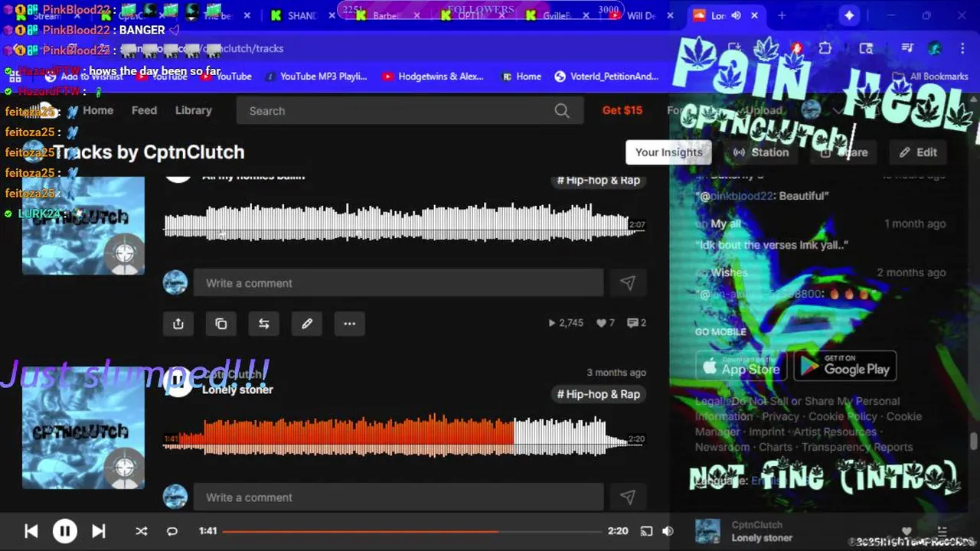
Task: Mute the player volume speaker icon
Action: 668,531
